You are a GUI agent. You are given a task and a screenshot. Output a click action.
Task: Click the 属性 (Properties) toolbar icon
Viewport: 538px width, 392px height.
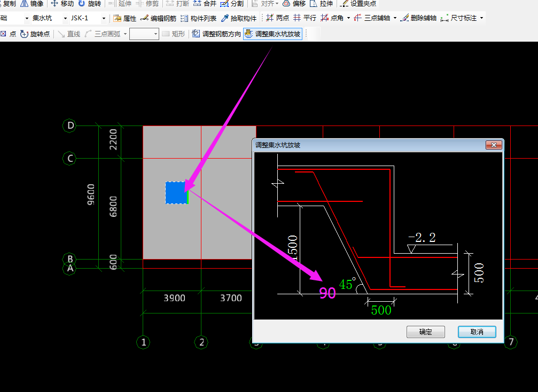124,18
